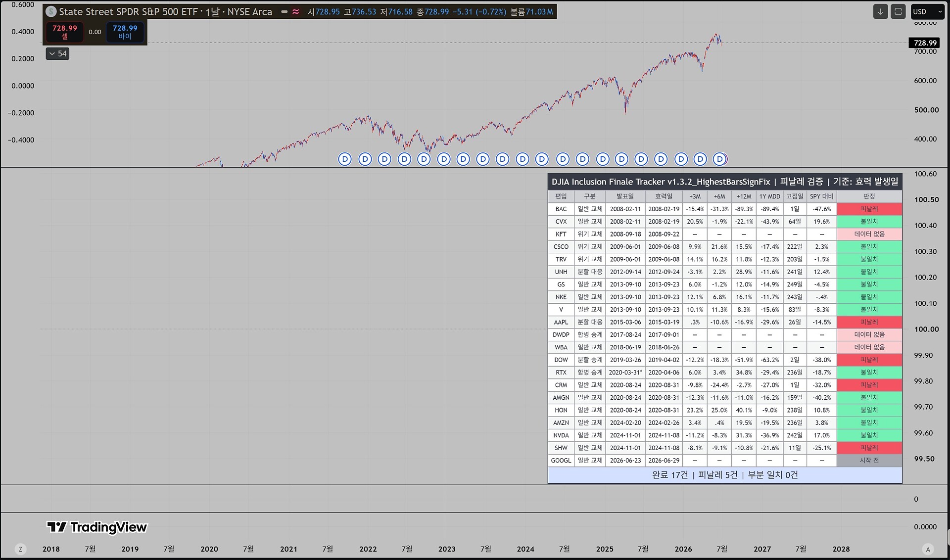Click the round Z button on the time axis
This screenshot has height=560, width=950.
tap(20, 549)
